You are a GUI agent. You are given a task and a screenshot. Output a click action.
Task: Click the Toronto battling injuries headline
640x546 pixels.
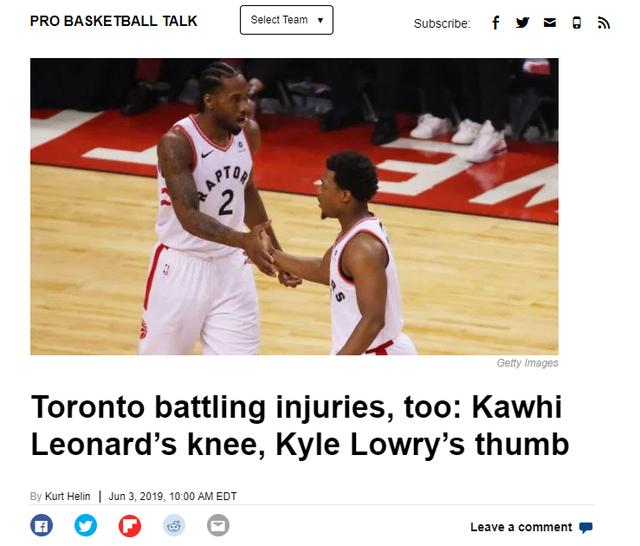pos(300,425)
